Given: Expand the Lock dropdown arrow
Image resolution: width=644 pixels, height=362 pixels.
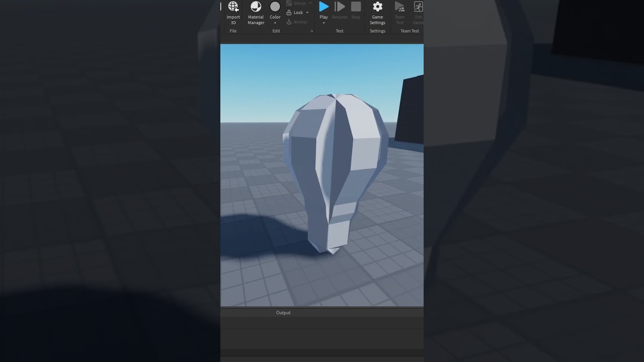Looking at the screenshot, I should click(307, 13).
